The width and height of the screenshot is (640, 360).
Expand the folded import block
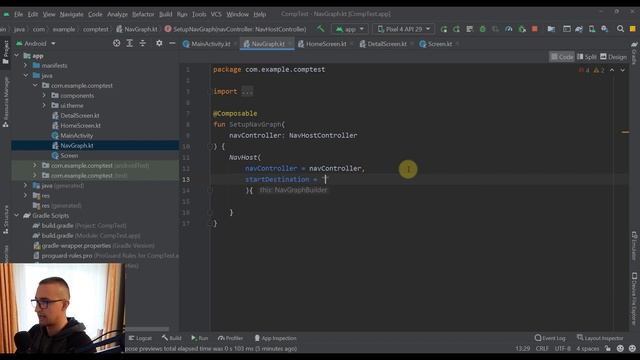[x=247, y=91]
